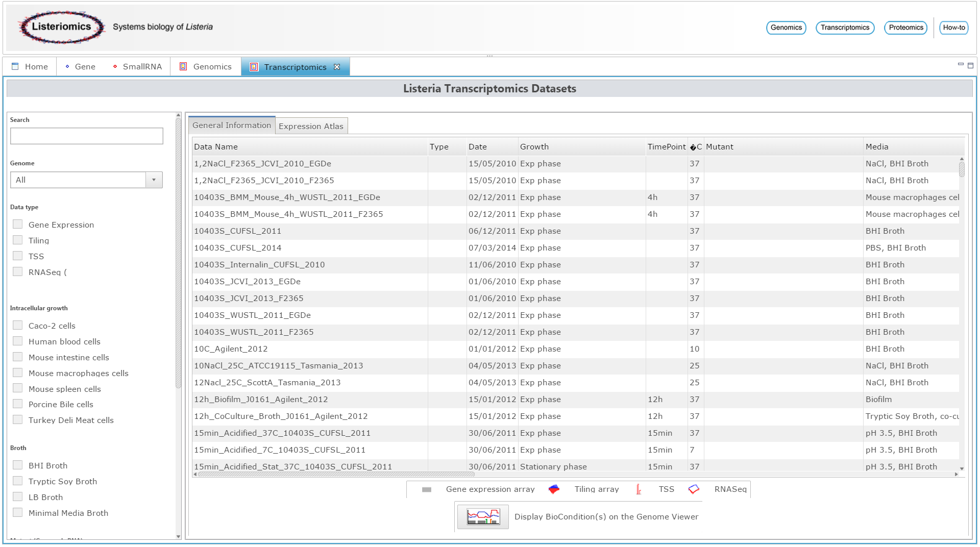The width and height of the screenshot is (980, 547).
Task: Click the Search input field
Action: (87, 136)
